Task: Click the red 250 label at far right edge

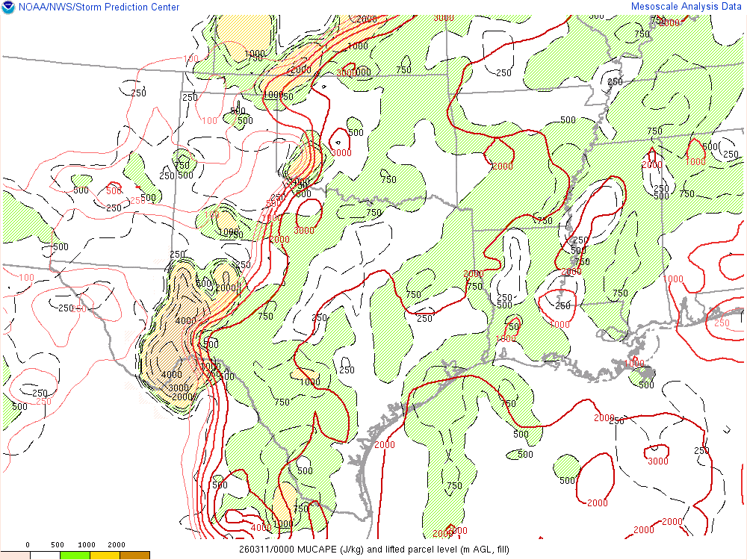Action: (722, 323)
